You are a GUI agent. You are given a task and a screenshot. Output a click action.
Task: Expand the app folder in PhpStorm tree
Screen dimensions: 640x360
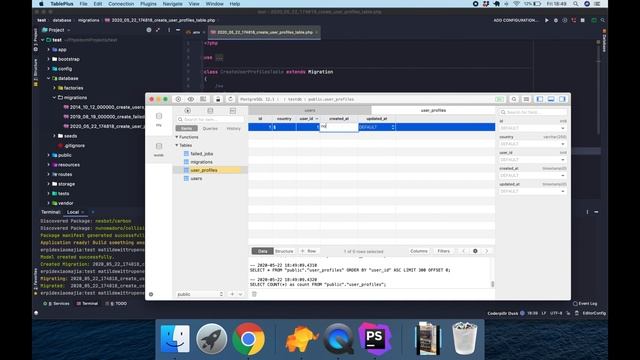[49, 49]
